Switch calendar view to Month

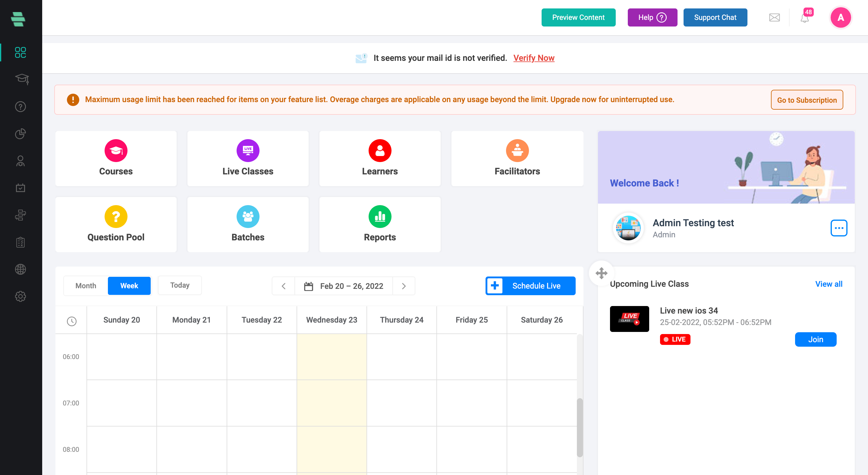[85, 286]
